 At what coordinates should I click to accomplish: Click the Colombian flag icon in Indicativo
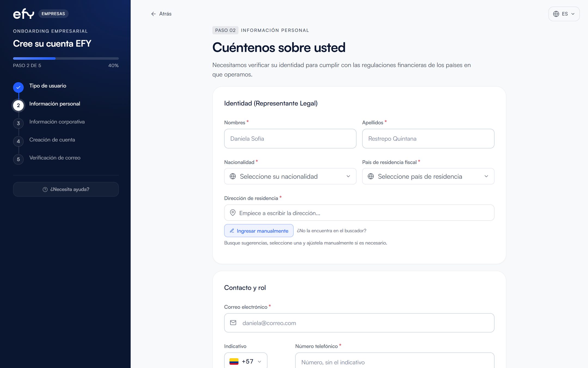point(234,361)
